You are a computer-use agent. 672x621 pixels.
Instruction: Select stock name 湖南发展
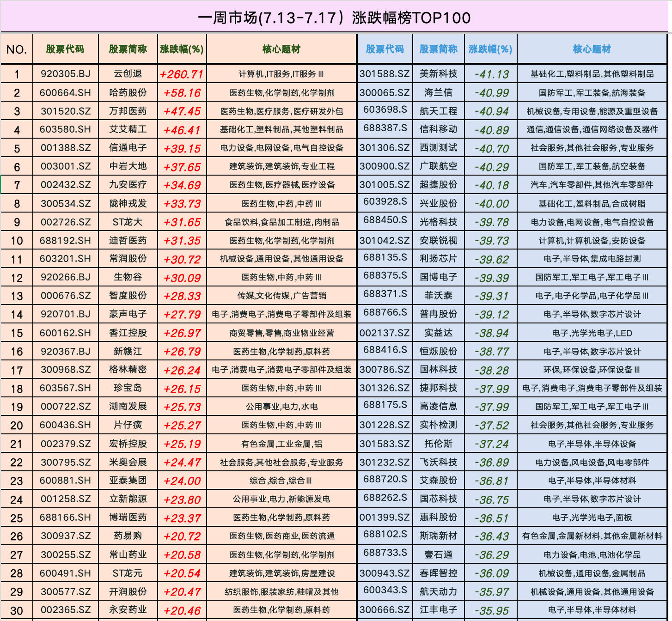click(128, 407)
